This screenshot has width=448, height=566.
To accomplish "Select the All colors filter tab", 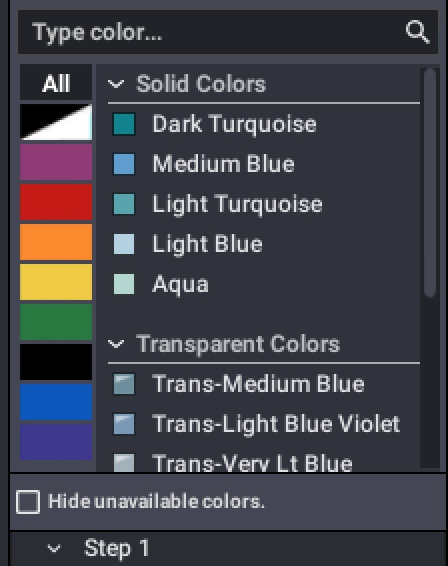I will (x=56, y=82).
